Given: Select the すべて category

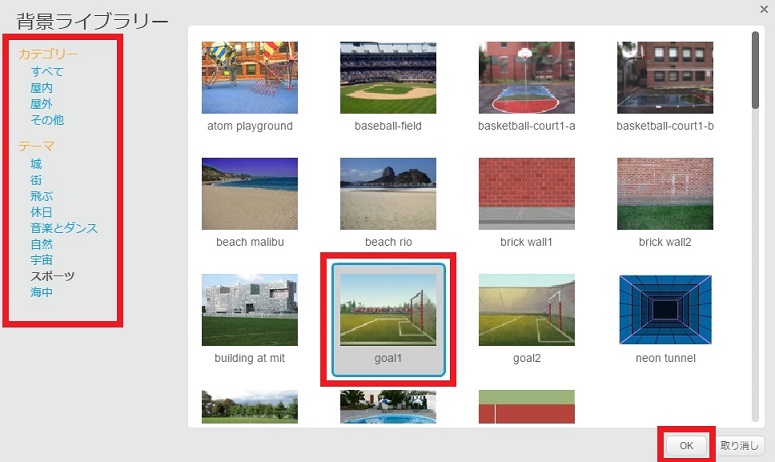Looking at the screenshot, I should pyautogui.click(x=47, y=72).
